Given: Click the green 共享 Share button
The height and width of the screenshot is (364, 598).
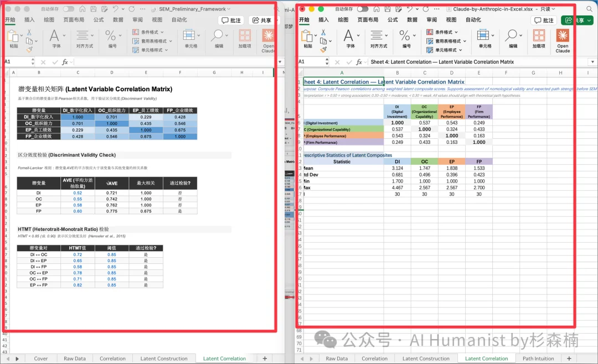Looking at the screenshot, I should click(x=576, y=19).
